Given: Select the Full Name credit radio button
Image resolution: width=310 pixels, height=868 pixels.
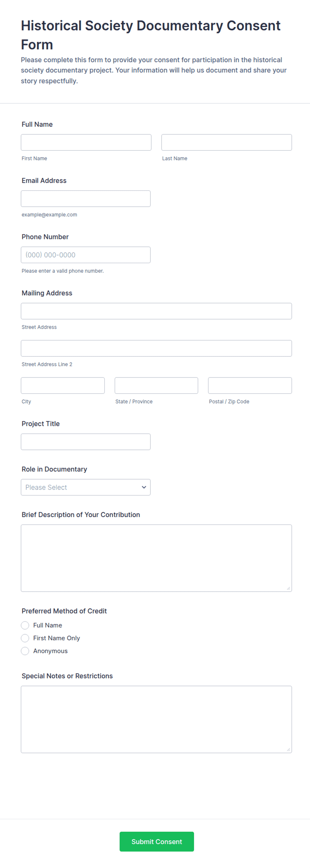Looking at the screenshot, I should (x=25, y=625).
